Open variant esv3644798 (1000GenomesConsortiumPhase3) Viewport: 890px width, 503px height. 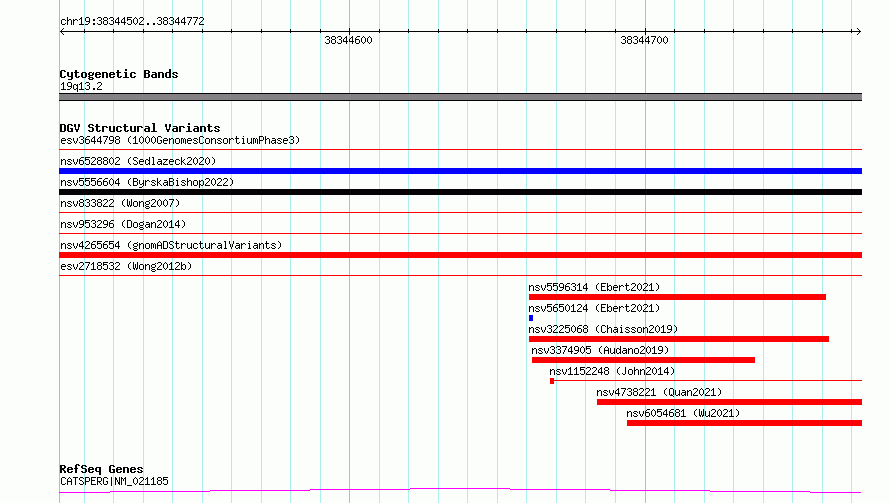click(x=180, y=140)
